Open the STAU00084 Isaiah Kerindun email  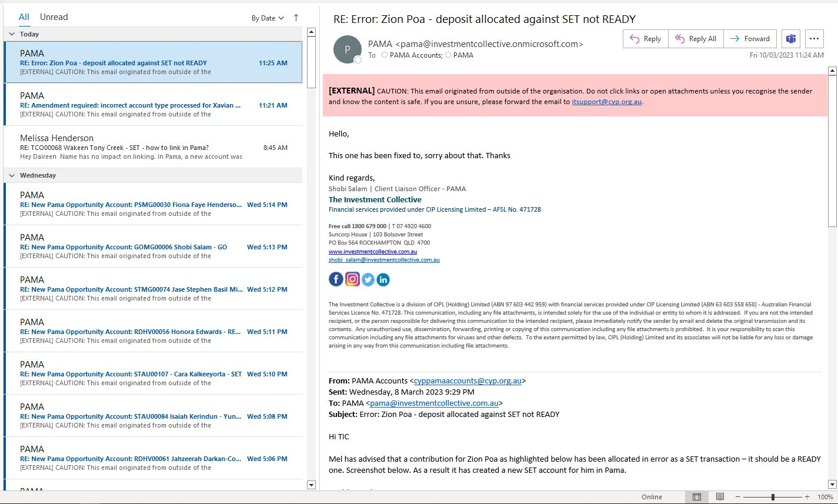[x=153, y=416]
